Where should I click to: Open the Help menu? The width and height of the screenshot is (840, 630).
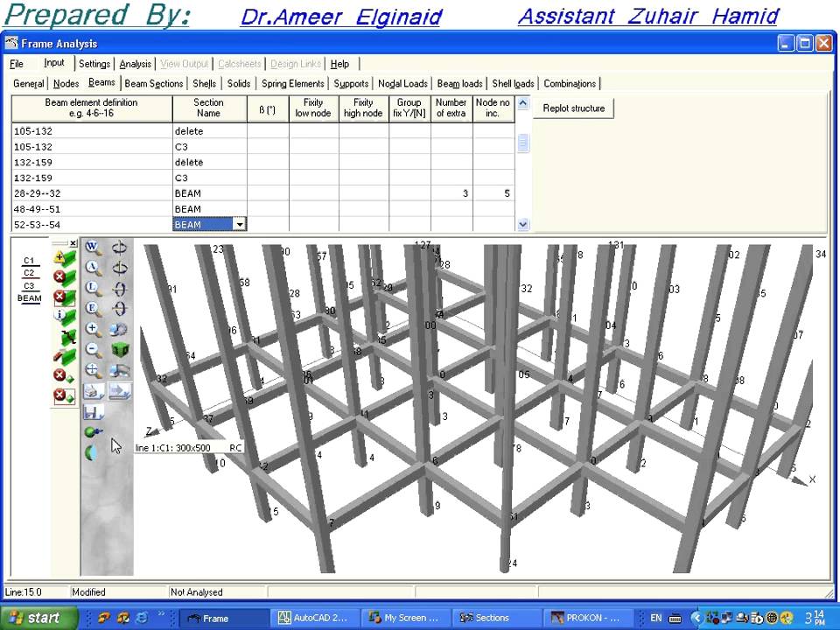(339, 64)
